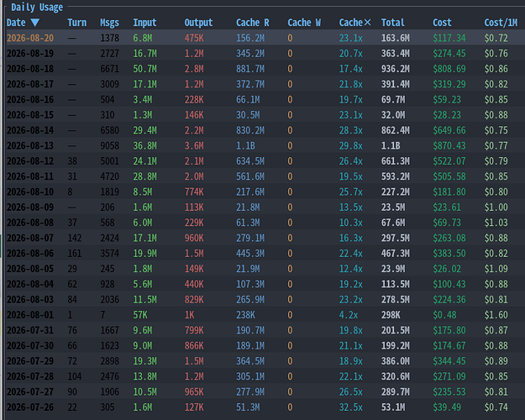This screenshot has width=525, height=420.
Task: Click the $0.48 cost value
Action: [444, 315]
